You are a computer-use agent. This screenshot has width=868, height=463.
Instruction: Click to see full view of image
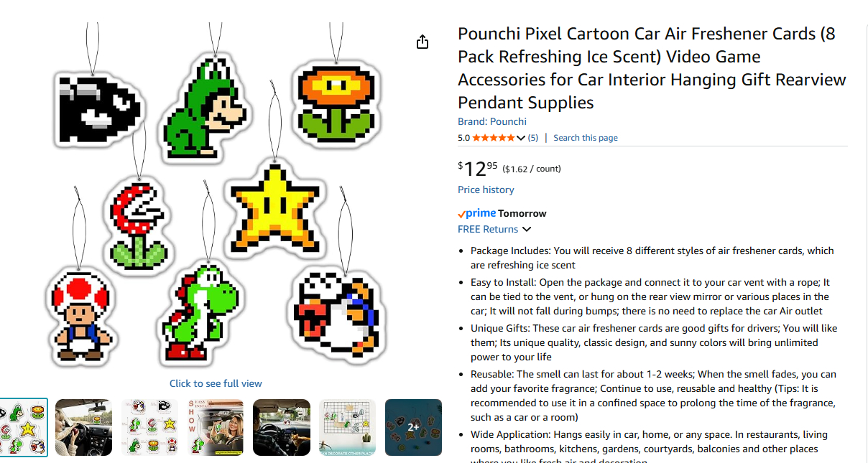[x=216, y=383]
